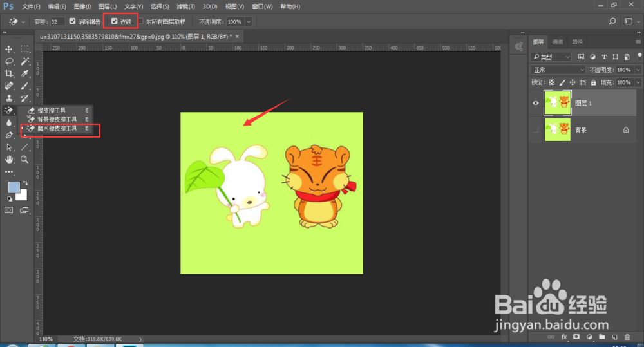Choose 魔术橡皮擦工具 from the flyout
The width and height of the screenshot is (644, 347).
(56, 129)
